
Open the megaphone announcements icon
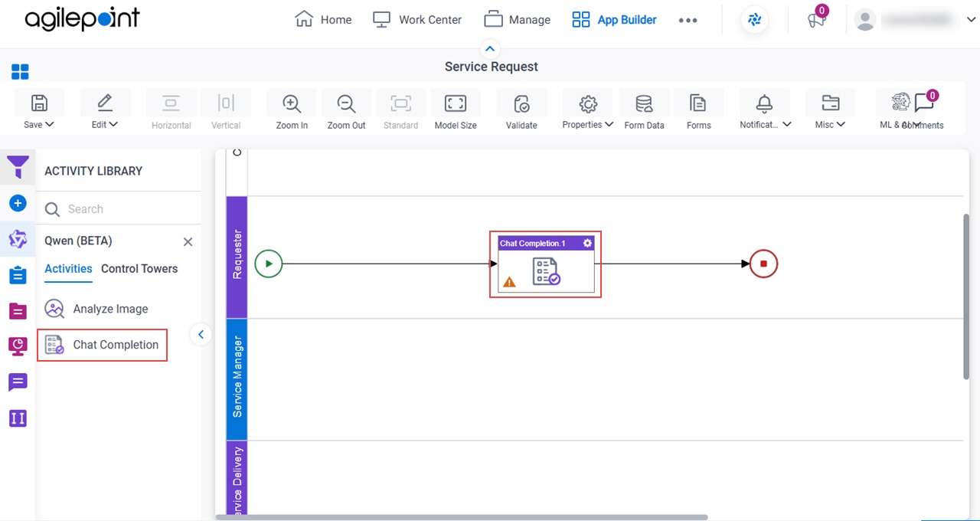816,21
